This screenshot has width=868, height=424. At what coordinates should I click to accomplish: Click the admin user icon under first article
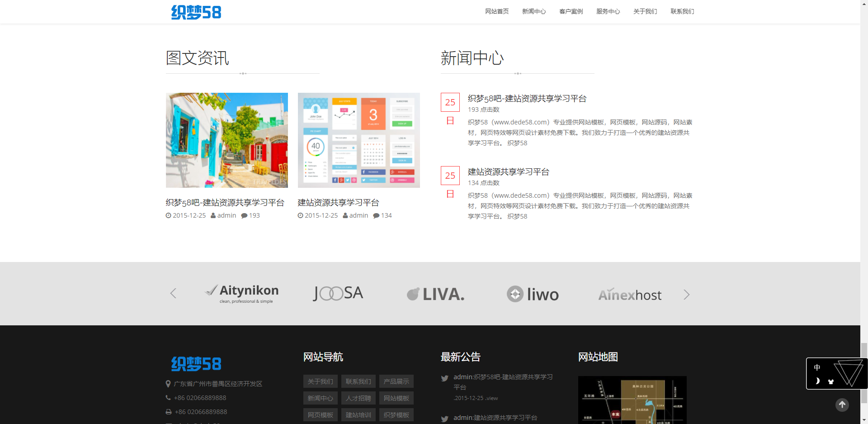213,216
